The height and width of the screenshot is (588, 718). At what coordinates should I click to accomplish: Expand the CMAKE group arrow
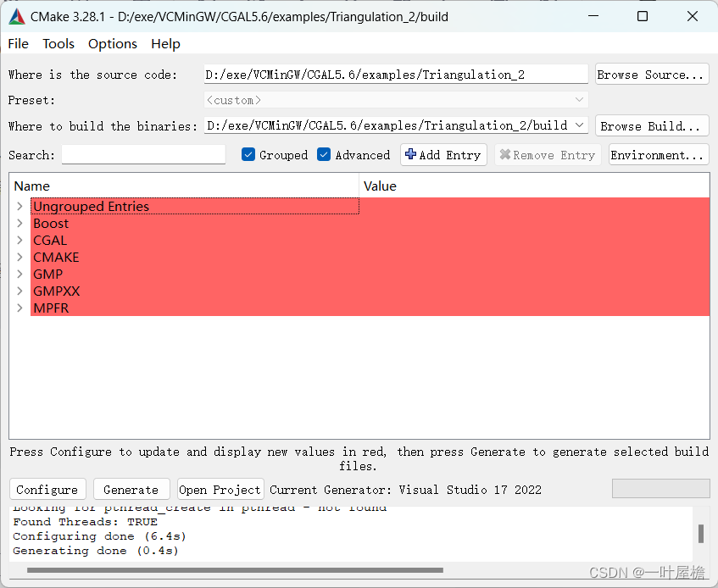point(19,258)
